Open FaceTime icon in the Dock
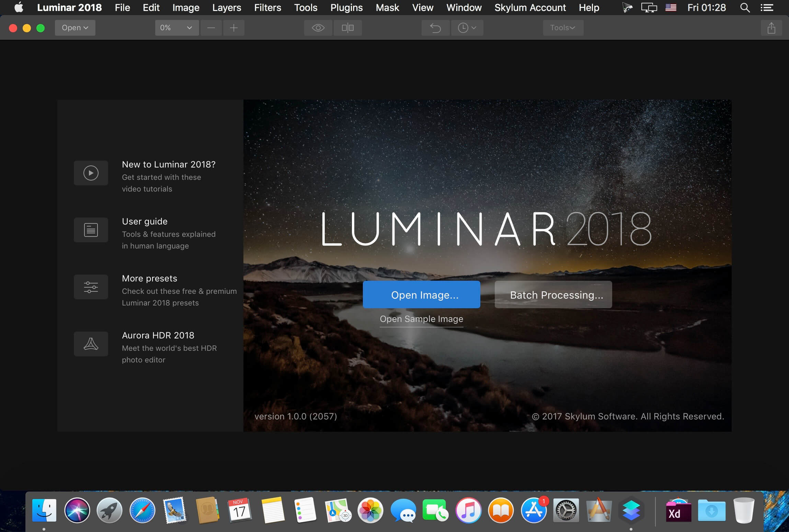 435,510
